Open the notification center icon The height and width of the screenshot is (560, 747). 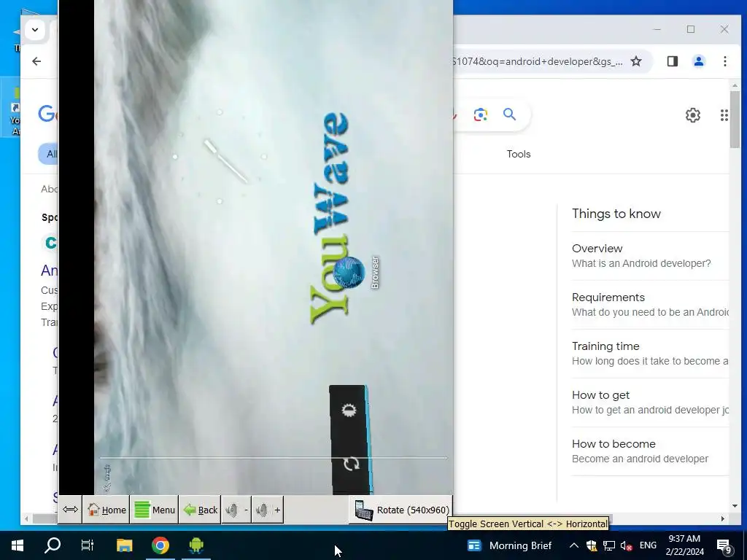point(724,545)
